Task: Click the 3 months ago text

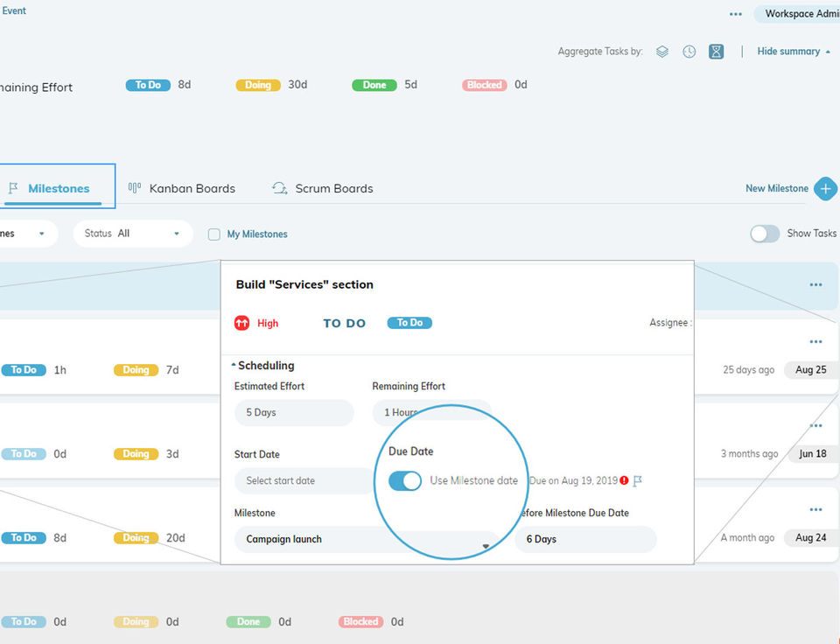Action: click(x=749, y=454)
